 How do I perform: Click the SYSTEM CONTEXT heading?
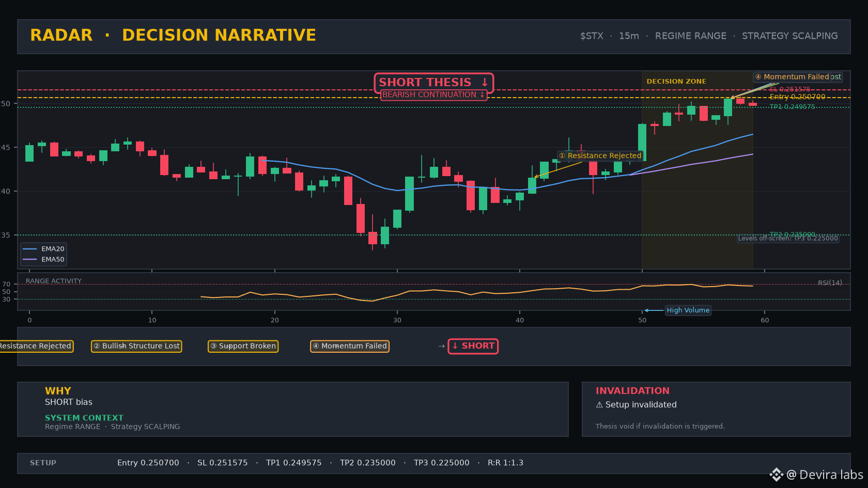[84, 418]
